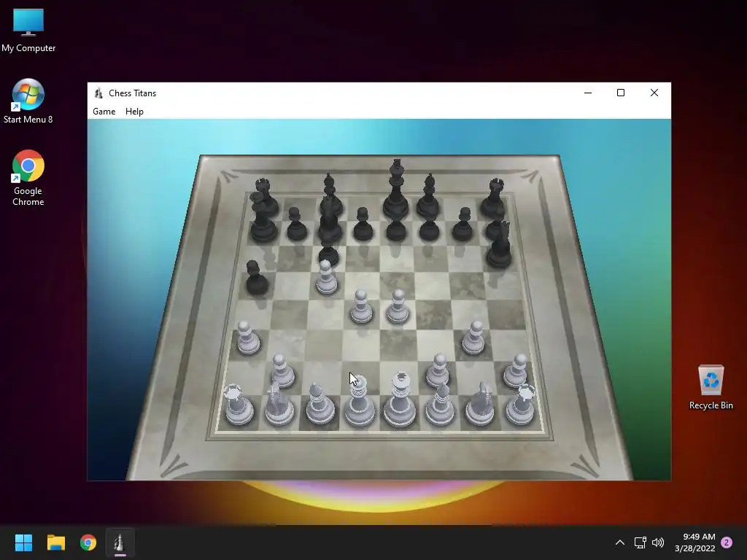
Task: Click the black king
Action: tap(396, 190)
